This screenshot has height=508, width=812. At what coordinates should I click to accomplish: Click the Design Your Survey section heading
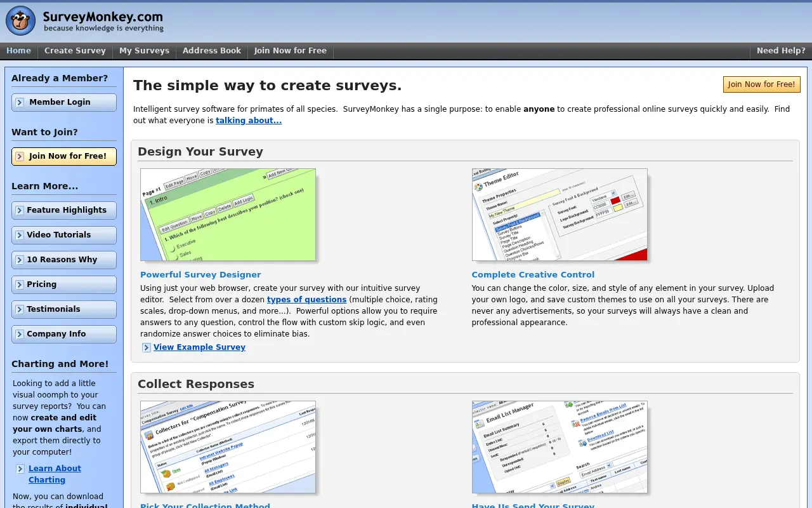click(200, 152)
